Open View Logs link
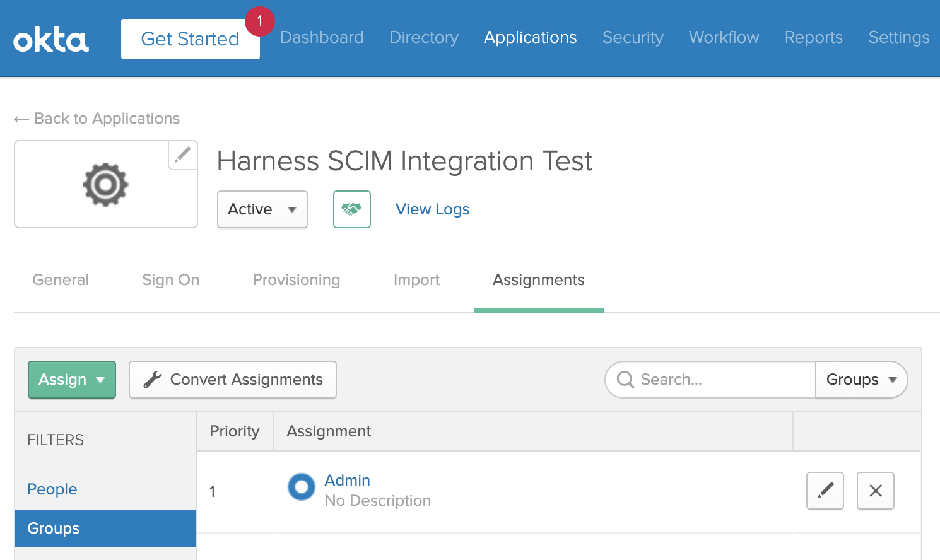The height and width of the screenshot is (560, 940). [433, 209]
